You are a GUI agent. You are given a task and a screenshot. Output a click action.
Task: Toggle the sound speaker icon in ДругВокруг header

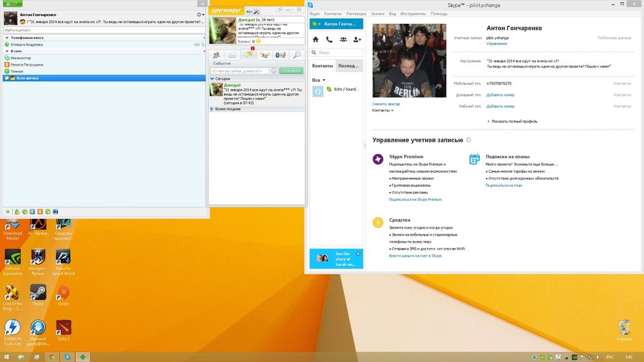pos(249,11)
